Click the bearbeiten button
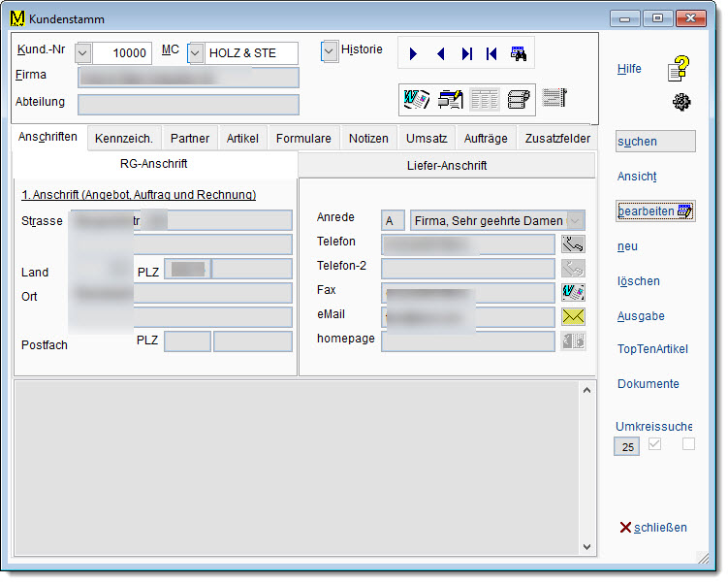 (655, 211)
